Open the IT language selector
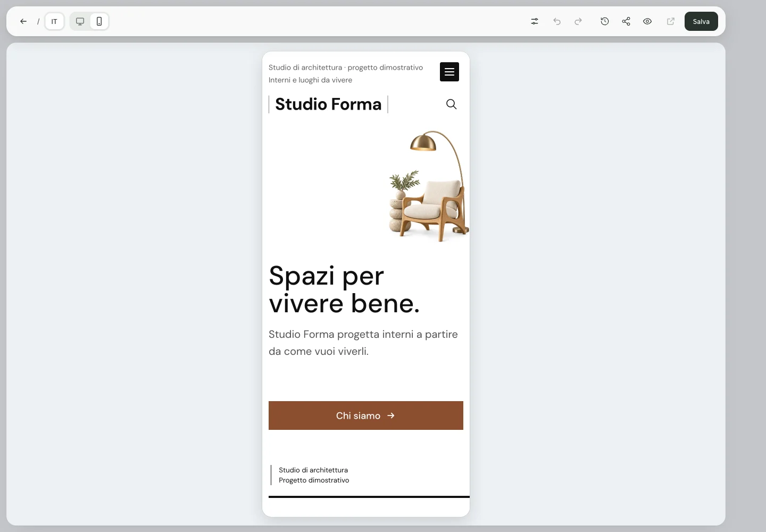The image size is (766, 532). pyautogui.click(x=54, y=21)
